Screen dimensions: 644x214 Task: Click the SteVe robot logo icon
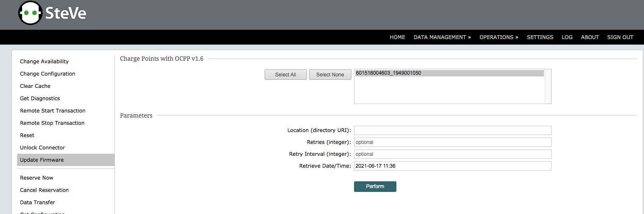pyautogui.click(x=30, y=13)
